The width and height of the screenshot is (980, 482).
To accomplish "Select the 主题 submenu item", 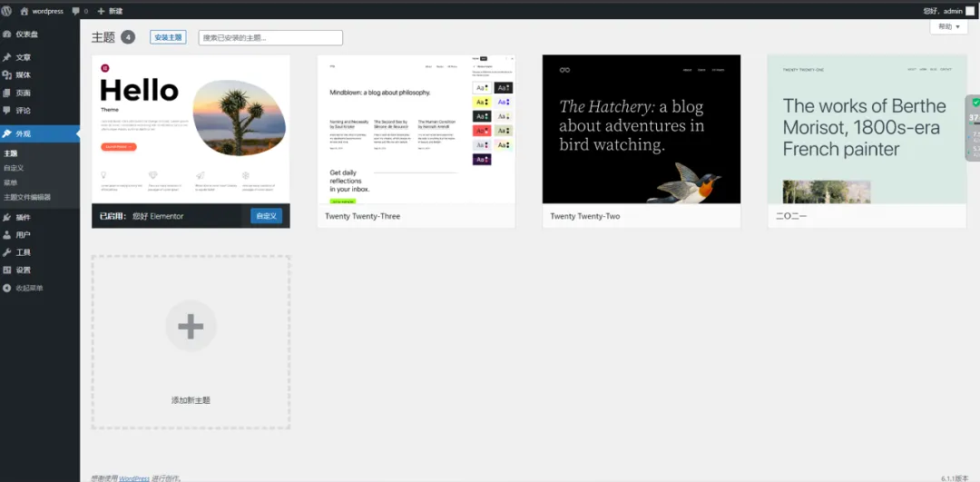I will pyautogui.click(x=11, y=153).
